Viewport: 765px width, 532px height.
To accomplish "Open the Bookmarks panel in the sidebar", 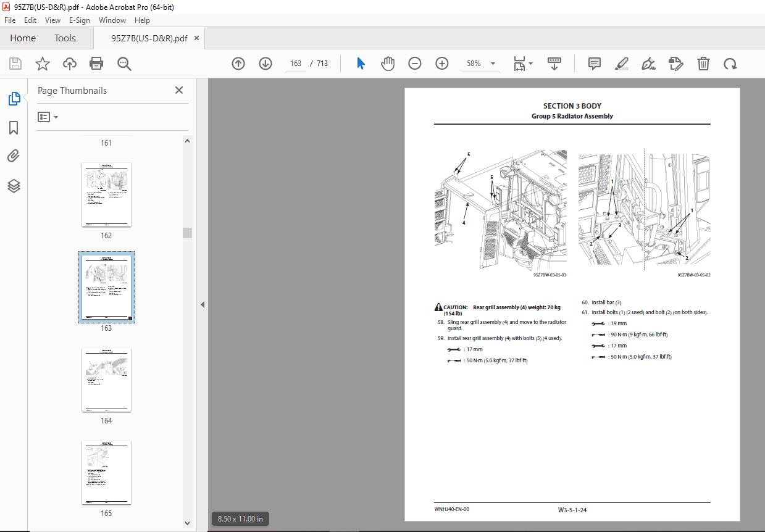I will [14, 127].
